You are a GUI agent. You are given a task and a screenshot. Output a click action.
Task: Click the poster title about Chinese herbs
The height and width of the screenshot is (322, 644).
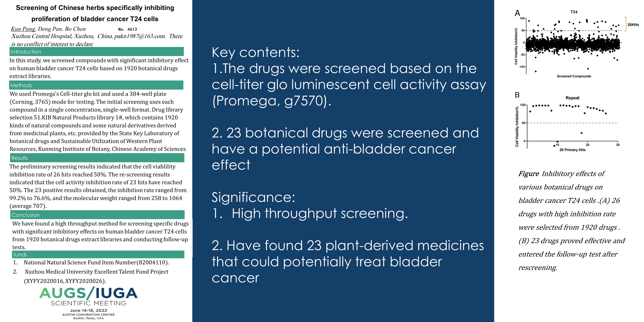tap(95, 13)
